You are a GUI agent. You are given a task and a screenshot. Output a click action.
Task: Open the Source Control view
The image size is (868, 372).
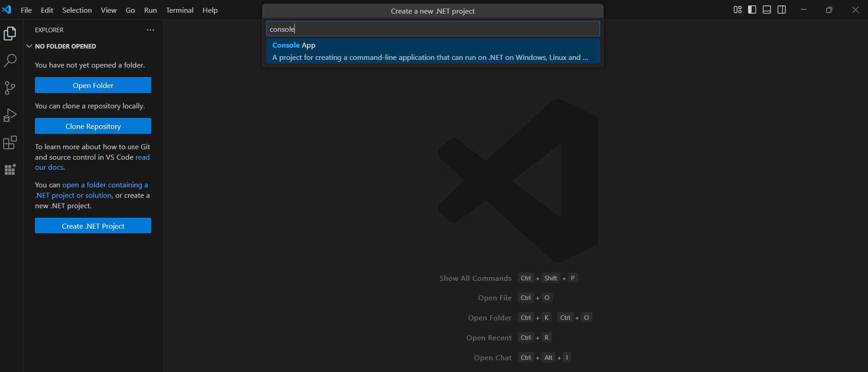(x=10, y=88)
